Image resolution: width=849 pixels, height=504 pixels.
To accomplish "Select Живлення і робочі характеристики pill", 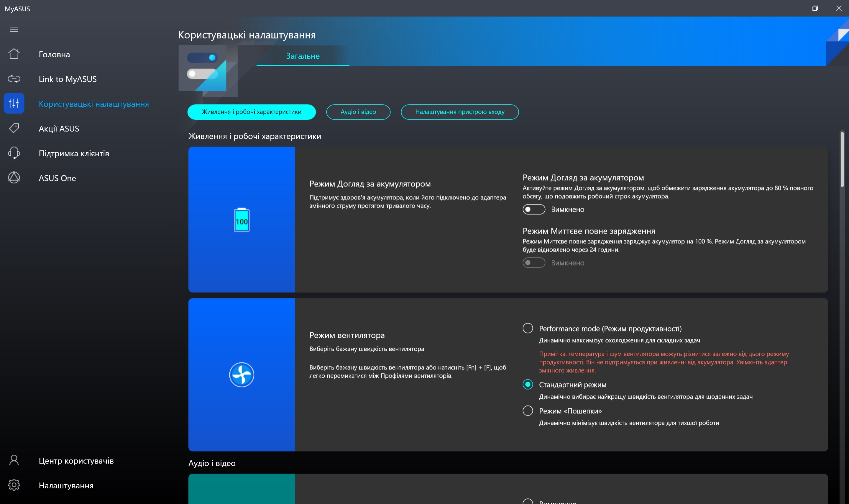I will tap(251, 112).
